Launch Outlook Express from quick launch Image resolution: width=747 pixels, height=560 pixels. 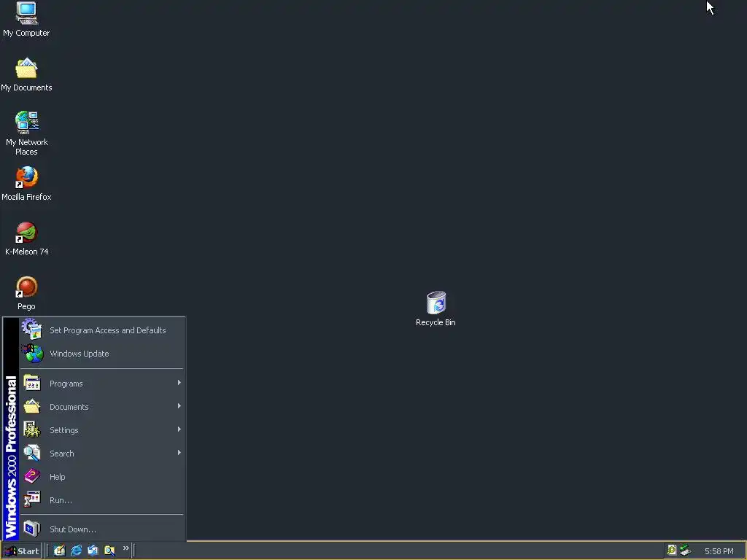point(93,551)
